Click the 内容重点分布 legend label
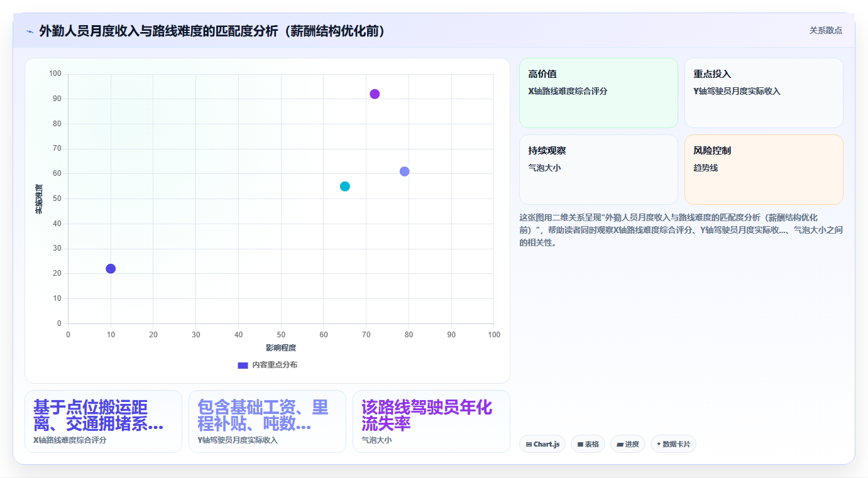The image size is (868, 478). point(275,365)
